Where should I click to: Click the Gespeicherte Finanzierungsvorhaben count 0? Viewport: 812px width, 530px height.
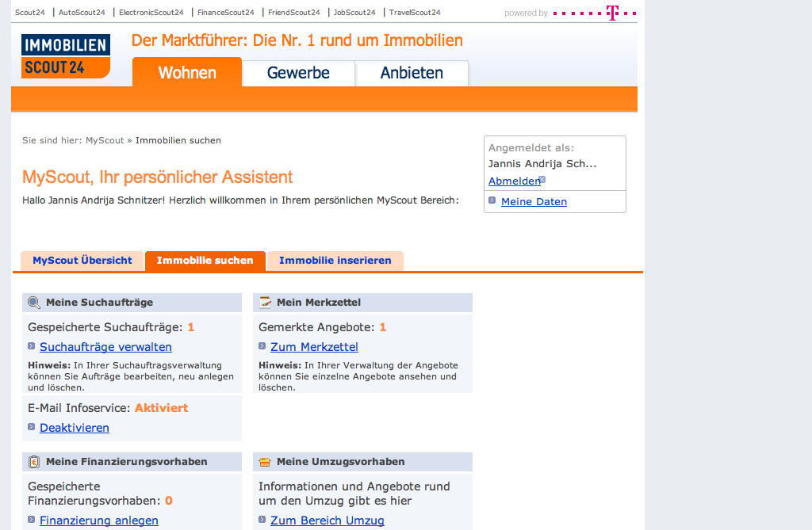169,501
